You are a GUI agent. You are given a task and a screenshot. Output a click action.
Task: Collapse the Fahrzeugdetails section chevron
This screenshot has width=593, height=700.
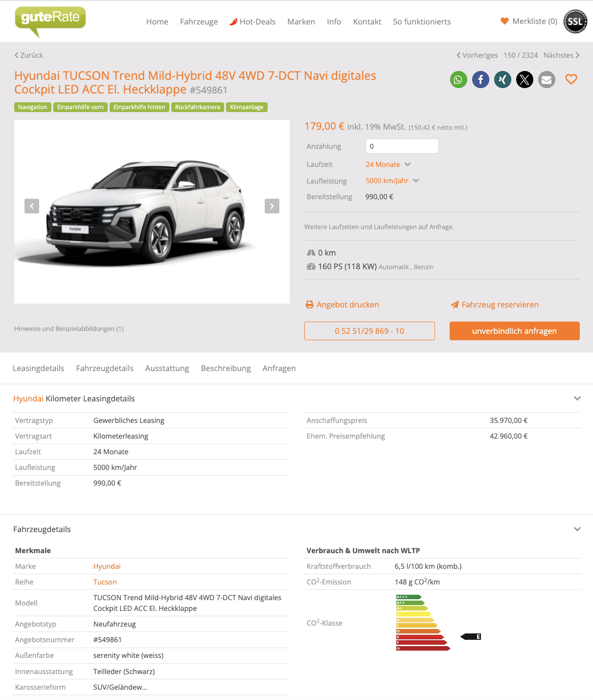(x=577, y=529)
